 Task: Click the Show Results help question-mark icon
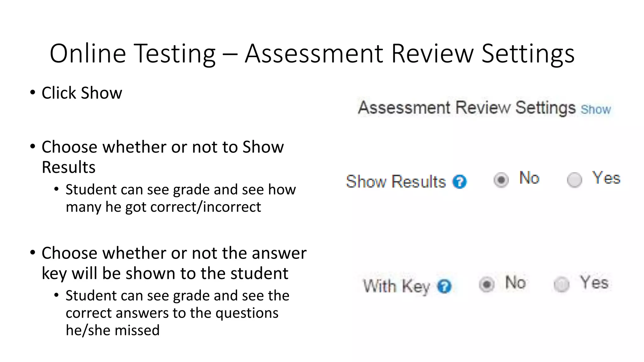(x=459, y=182)
